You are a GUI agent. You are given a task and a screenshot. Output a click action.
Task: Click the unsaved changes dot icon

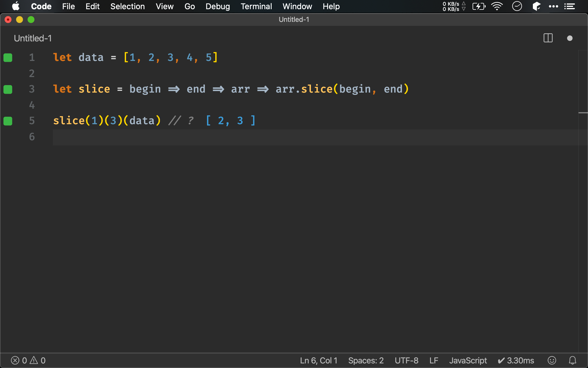(x=570, y=38)
